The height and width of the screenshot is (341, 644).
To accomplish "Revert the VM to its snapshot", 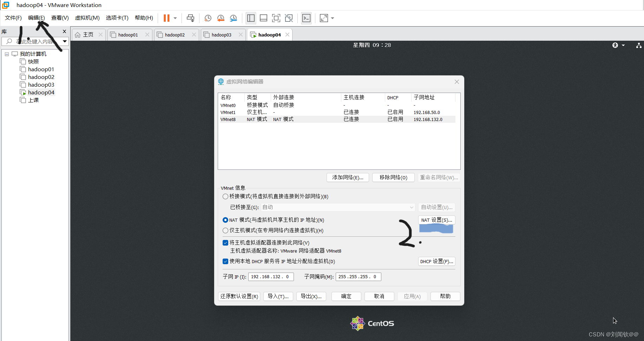I will [x=221, y=18].
